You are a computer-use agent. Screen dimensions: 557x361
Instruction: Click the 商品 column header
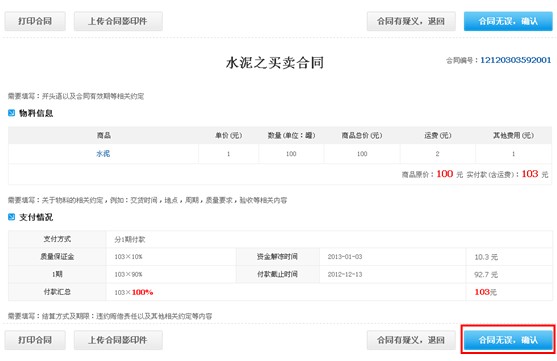tap(103, 135)
